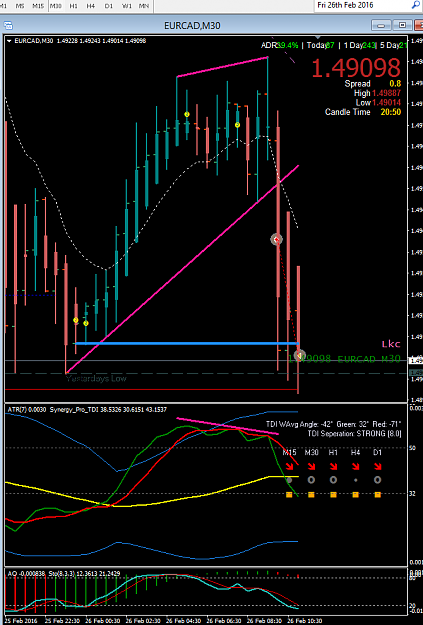Click the Candle Time 20:50 countdown
The height and width of the screenshot is (625, 423).
(363, 112)
